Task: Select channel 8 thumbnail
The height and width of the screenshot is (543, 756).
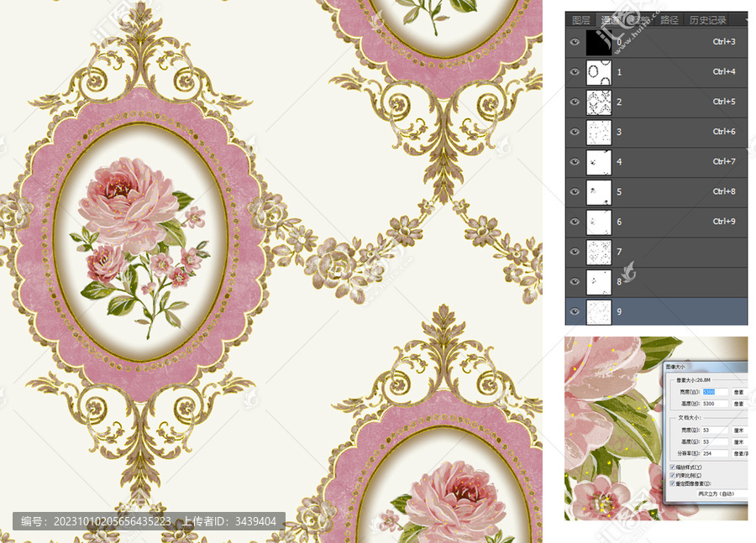Action: [x=599, y=282]
